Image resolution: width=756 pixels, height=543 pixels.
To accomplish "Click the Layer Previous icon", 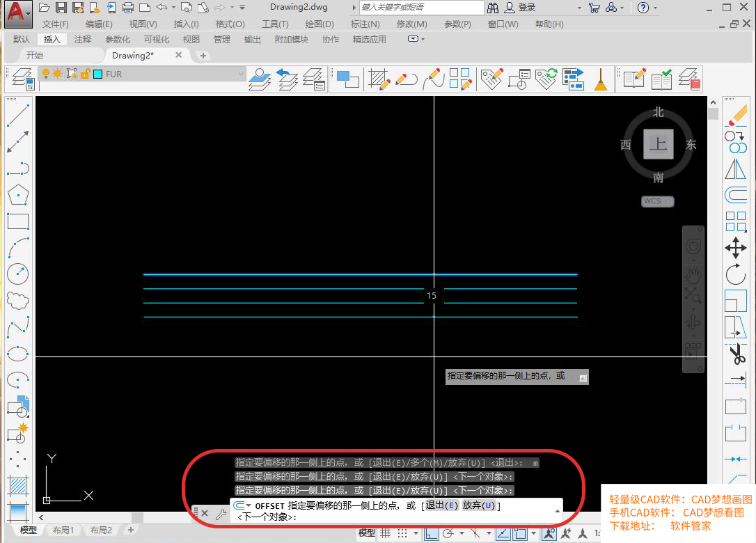I will point(288,79).
